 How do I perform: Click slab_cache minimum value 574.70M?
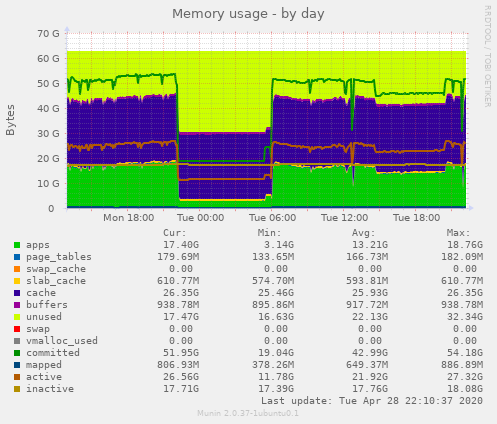[x=273, y=281]
